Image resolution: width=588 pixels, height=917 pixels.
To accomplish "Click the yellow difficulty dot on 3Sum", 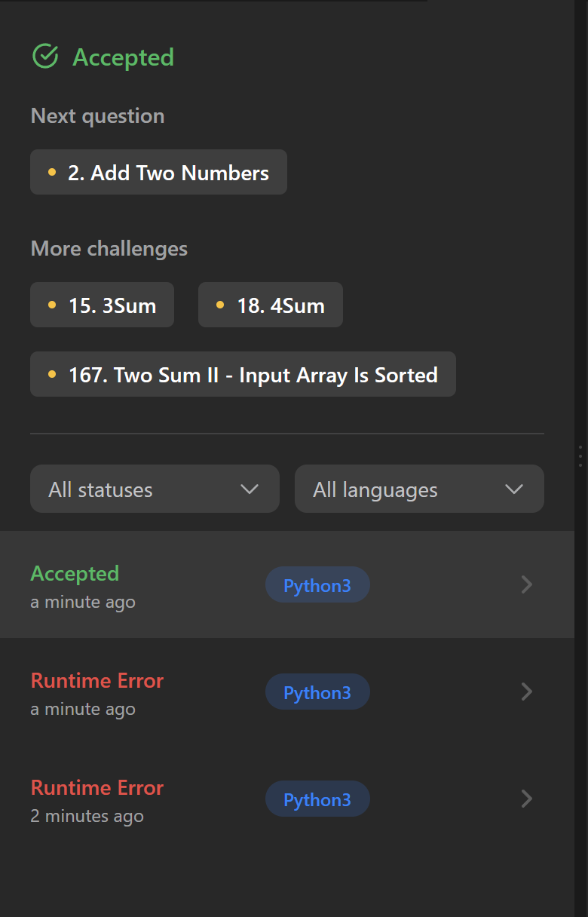I will 52,305.
